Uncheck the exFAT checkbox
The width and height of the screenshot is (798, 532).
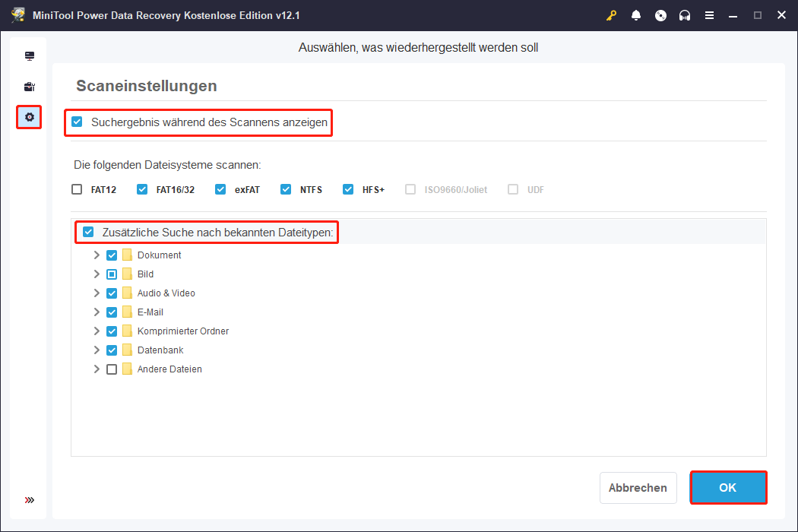pyautogui.click(x=220, y=189)
